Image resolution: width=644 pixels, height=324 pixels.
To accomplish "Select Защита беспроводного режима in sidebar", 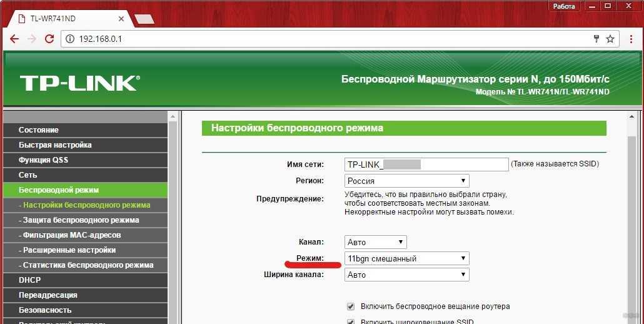I will click(x=81, y=220).
